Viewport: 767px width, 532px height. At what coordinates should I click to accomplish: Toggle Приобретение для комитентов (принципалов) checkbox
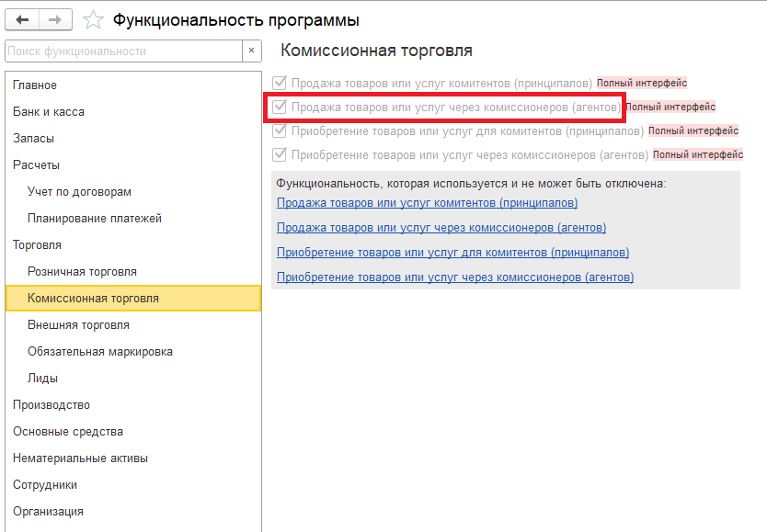click(x=280, y=130)
